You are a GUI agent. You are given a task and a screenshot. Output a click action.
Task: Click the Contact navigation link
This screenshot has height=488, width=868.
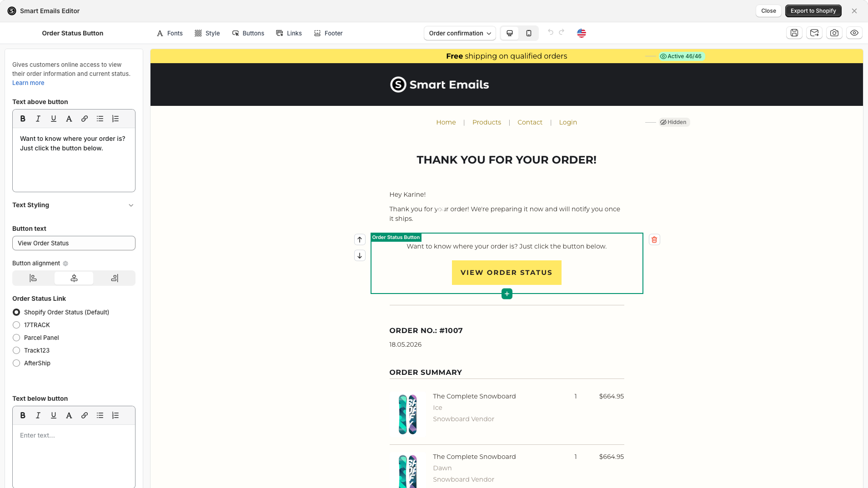(530, 122)
